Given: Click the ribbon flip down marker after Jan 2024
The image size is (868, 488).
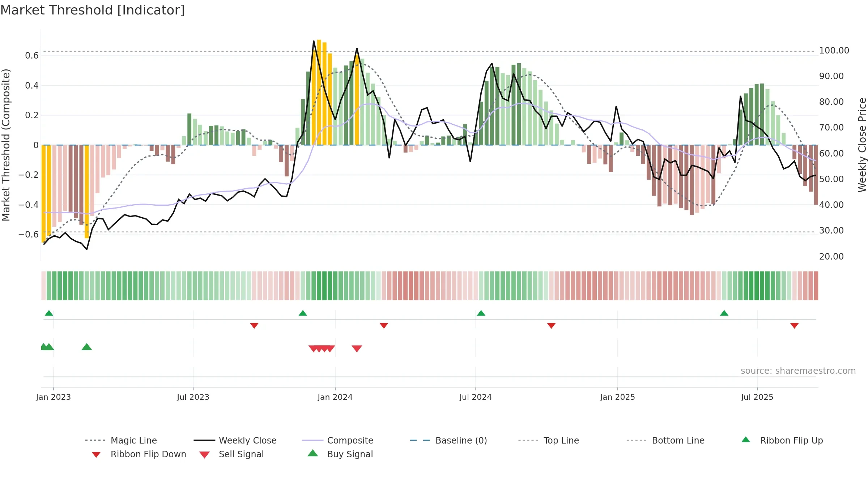Looking at the screenshot, I should pyautogui.click(x=384, y=326).
